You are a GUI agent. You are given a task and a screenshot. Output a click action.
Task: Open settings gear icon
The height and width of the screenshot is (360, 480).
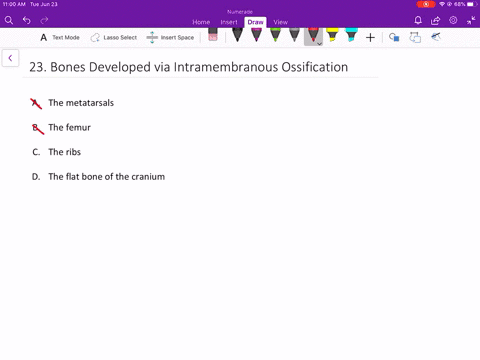pyautogui.click(x=453, y=20)
